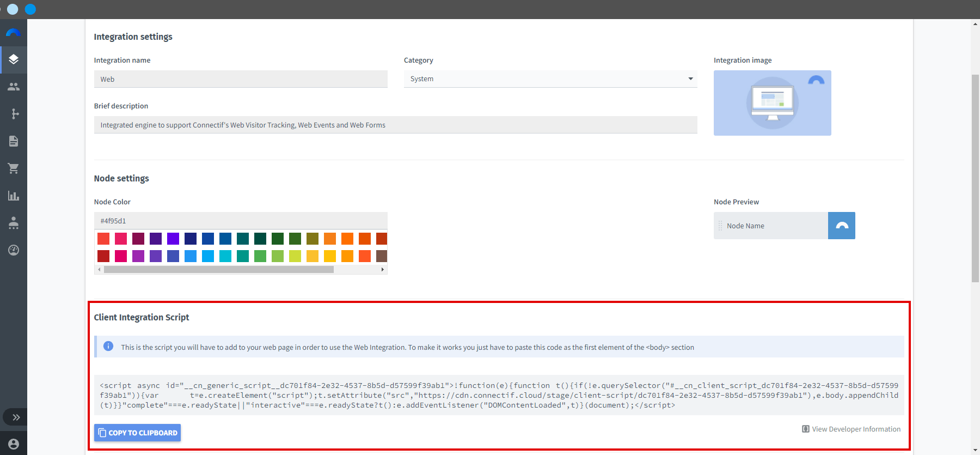The width and height of the screenshot is (980, 455).
Task: Open the workflows branch sidebar icon
Action: pyautogui.click(x=14, y=114)
